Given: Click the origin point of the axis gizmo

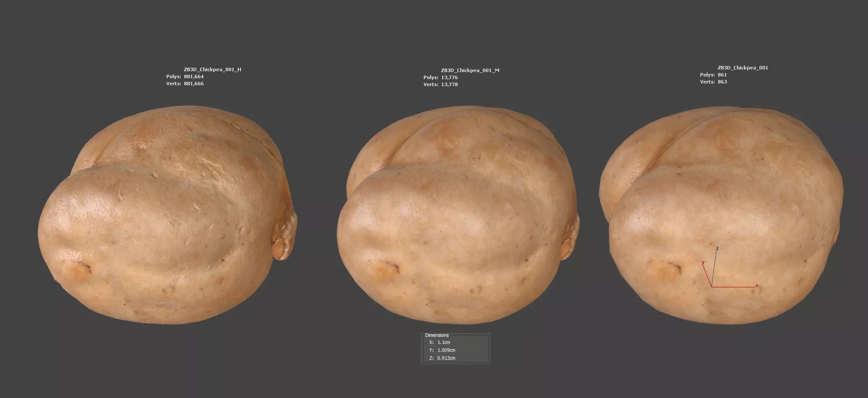Looking at the screenshot, I should tap(712, 287).
